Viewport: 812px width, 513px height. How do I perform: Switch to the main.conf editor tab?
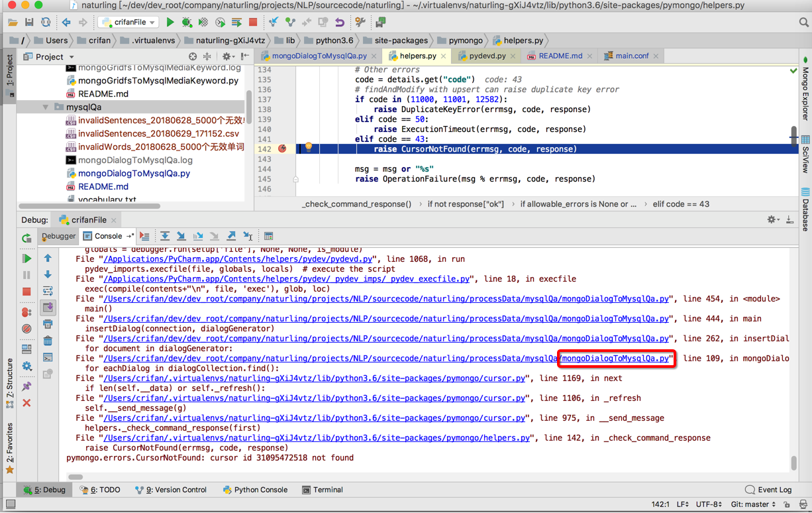pyautogui.click(x=632, y=56)
